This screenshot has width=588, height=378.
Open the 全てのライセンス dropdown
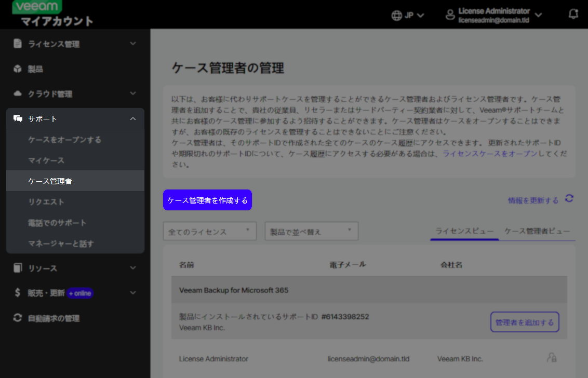pos(209,231)
